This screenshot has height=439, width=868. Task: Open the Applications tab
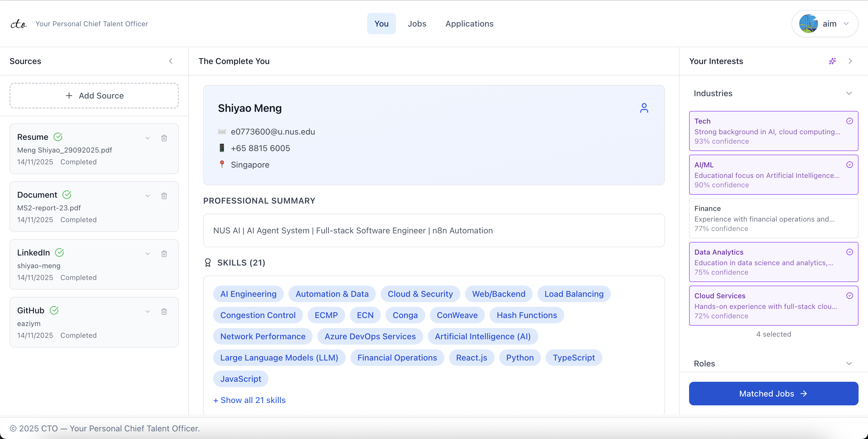pyautogui.click(x=469, y=24)
